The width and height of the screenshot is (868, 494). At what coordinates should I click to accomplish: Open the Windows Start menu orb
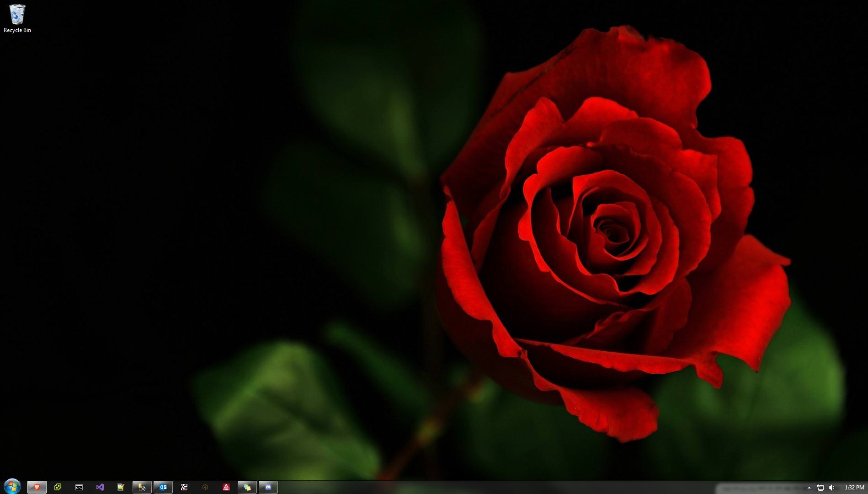pyautogui.click(x=12, y=487)
